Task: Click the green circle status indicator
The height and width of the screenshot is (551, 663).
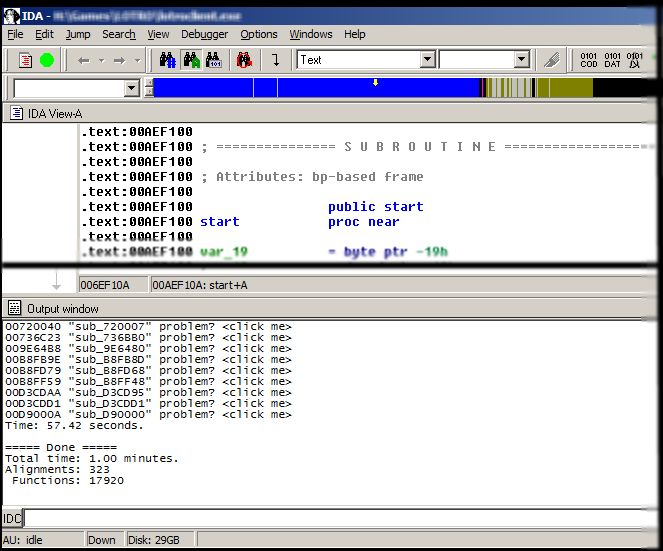Action: pyautogui.click(x=47, y=60)
